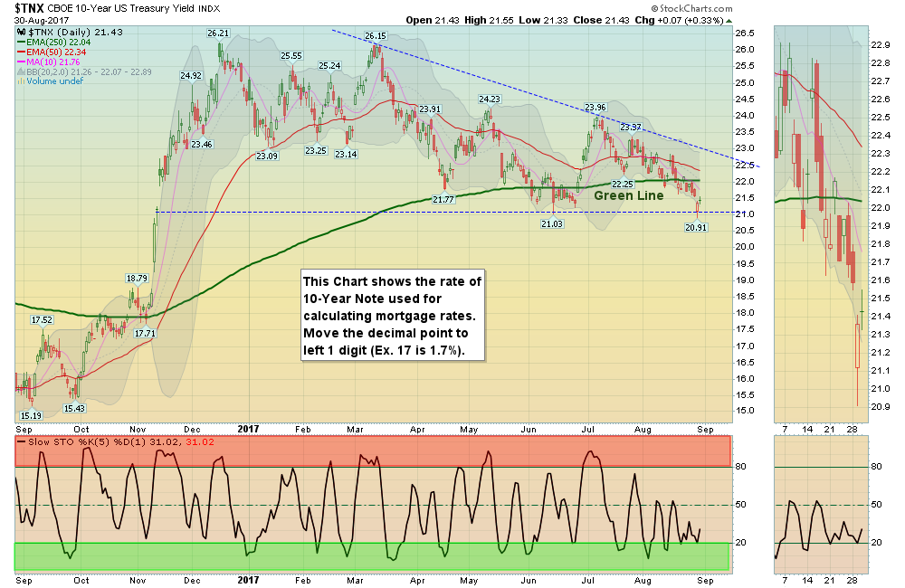Click the 21.77 low price label
Viewport: 905px width, 588px height.
[443, 199]
